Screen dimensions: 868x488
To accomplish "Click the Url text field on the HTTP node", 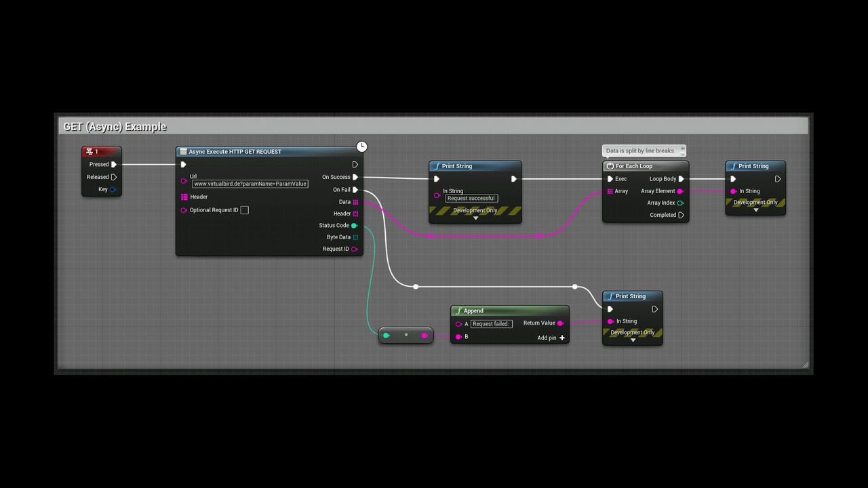I will click(250, 184).
